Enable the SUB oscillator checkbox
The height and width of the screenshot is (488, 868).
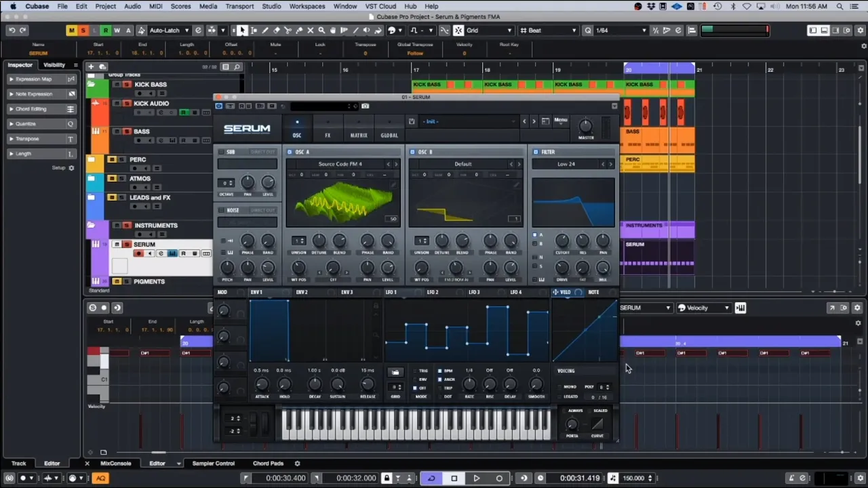(x=221, y=152)
